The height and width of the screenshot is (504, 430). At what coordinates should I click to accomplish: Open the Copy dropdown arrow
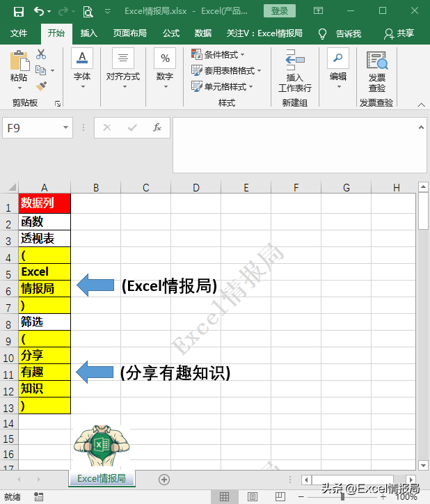(52, 70)
